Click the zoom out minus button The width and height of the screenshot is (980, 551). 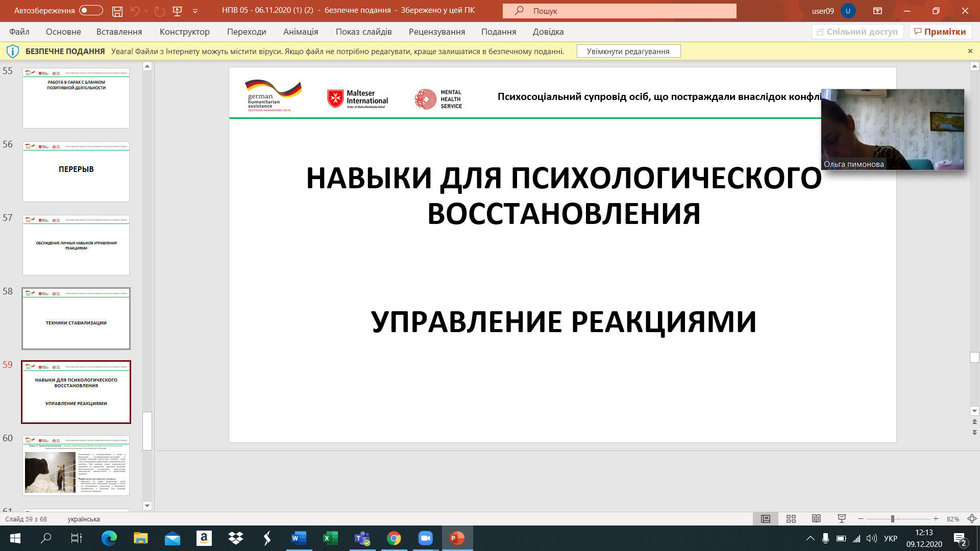tap(861, 519)
